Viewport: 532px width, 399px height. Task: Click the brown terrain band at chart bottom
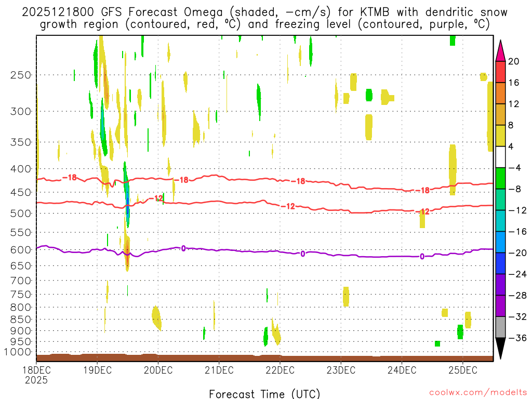pyautogui.click(x=264, y=357)
